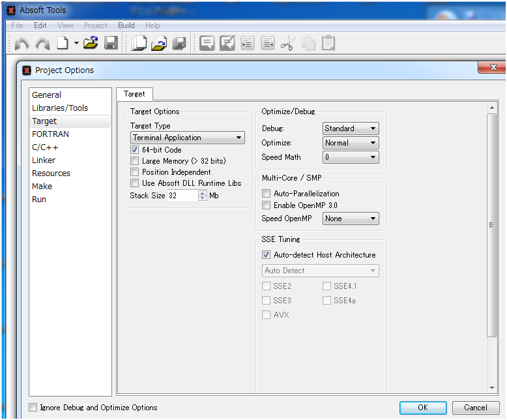Open the Auto Detect architecture dropdown
This screenshot has height=420, width=507.
click(321, 271)
